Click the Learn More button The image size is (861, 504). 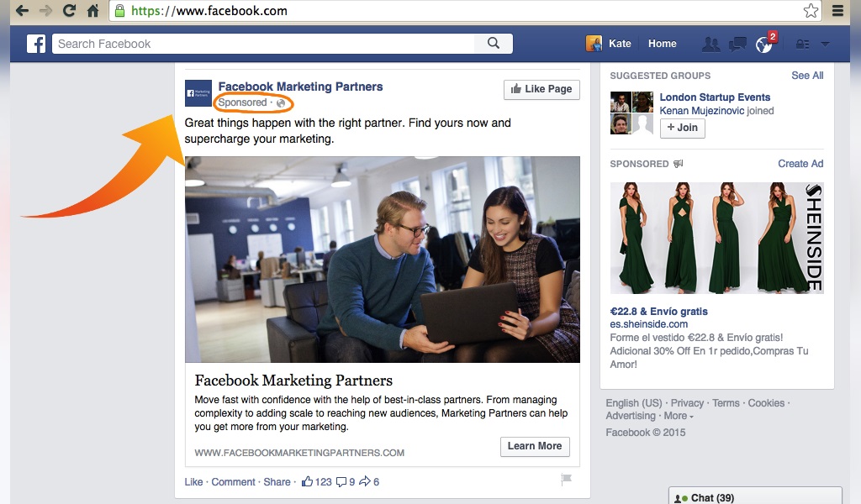tap(534, 446)
